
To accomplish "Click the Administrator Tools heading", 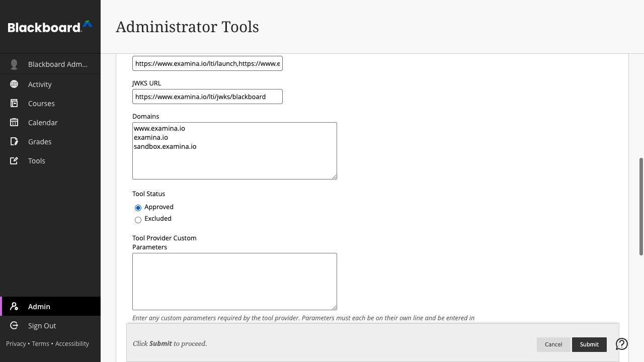I will (187, 27).
